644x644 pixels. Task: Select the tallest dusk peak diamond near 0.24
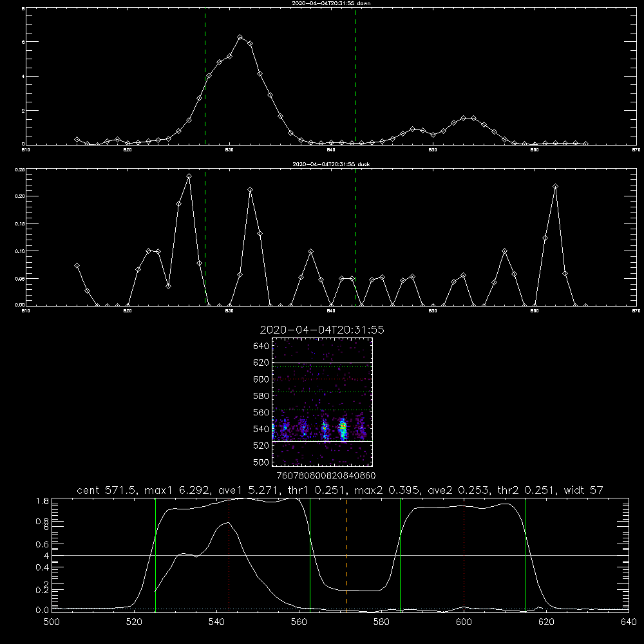click(x=189, y=176)
